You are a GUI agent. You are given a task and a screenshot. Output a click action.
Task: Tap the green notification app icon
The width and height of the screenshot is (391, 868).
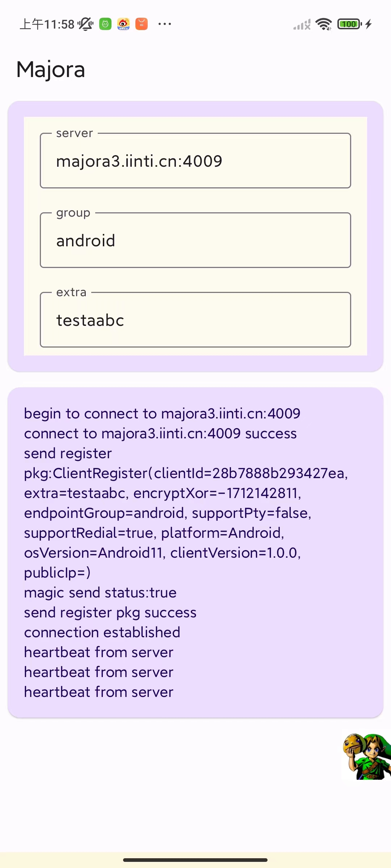(105, 24)
